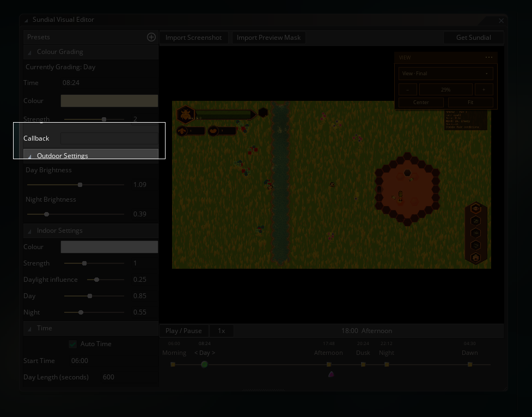Zoom in with the plus button
The height and width of the screenshot is (417, 532).
point(484,89)
